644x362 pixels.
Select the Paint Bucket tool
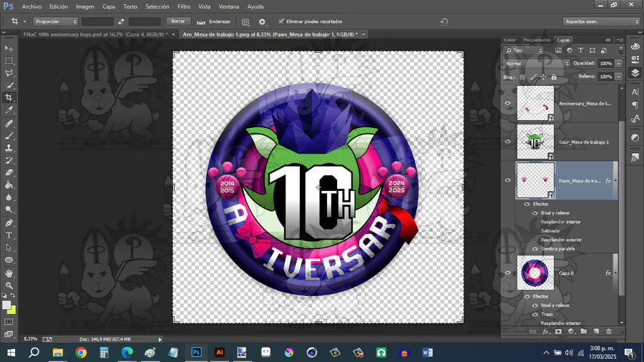(x=9, y=185)
